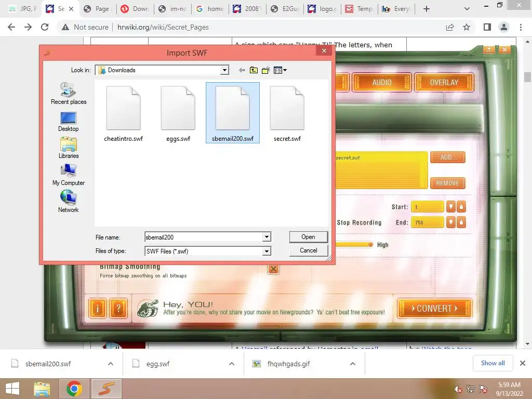Select secret.swf entry in yellow list
Image resolution: width=532 pixels, height=399 pixels.
pos(348,158)
